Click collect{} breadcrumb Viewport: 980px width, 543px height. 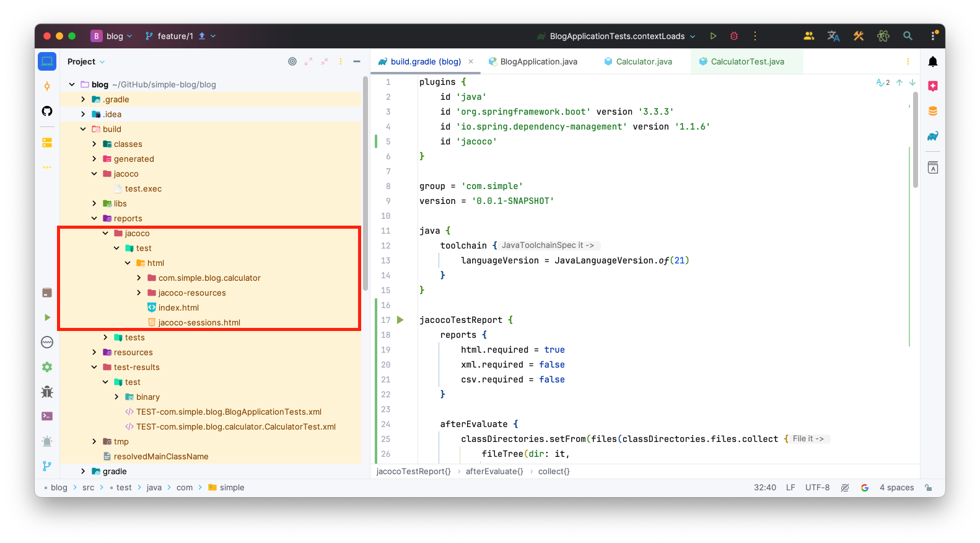pos(554,471)
